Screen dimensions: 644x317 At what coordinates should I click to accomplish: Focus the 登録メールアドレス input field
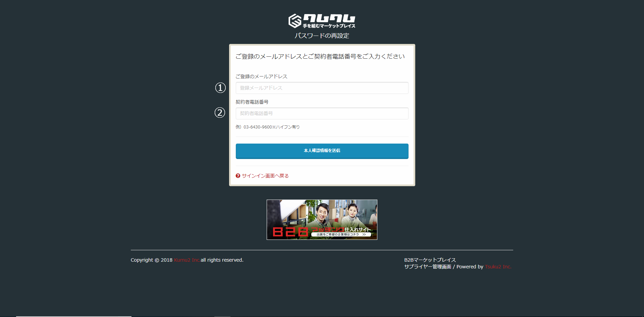[322, 88]
